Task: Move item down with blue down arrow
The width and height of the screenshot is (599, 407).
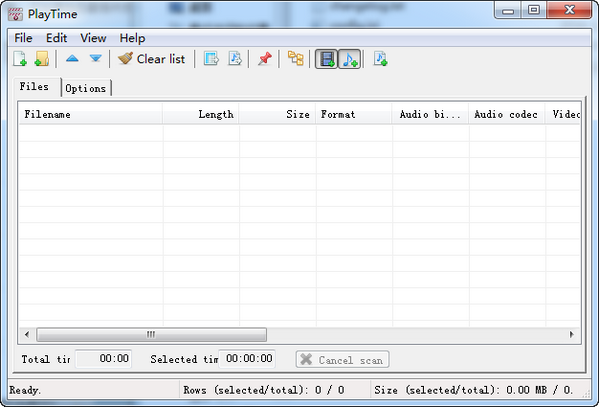Action: pyautogui.click(x=96, y=58)
